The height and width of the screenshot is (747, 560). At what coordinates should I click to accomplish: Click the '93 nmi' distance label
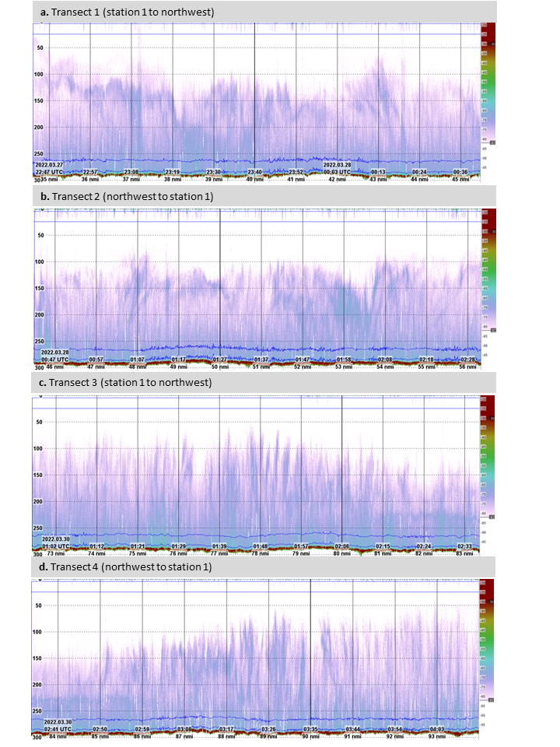437,737
